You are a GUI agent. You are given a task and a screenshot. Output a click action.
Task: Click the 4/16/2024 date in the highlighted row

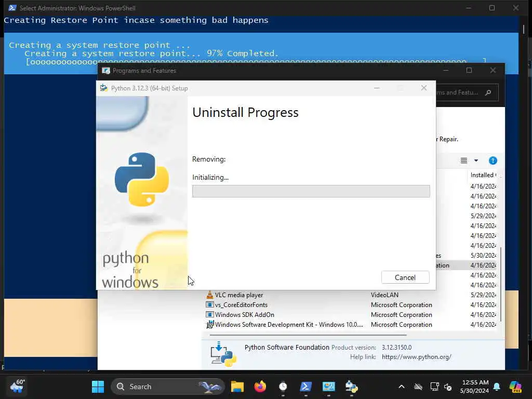(483, 265)
